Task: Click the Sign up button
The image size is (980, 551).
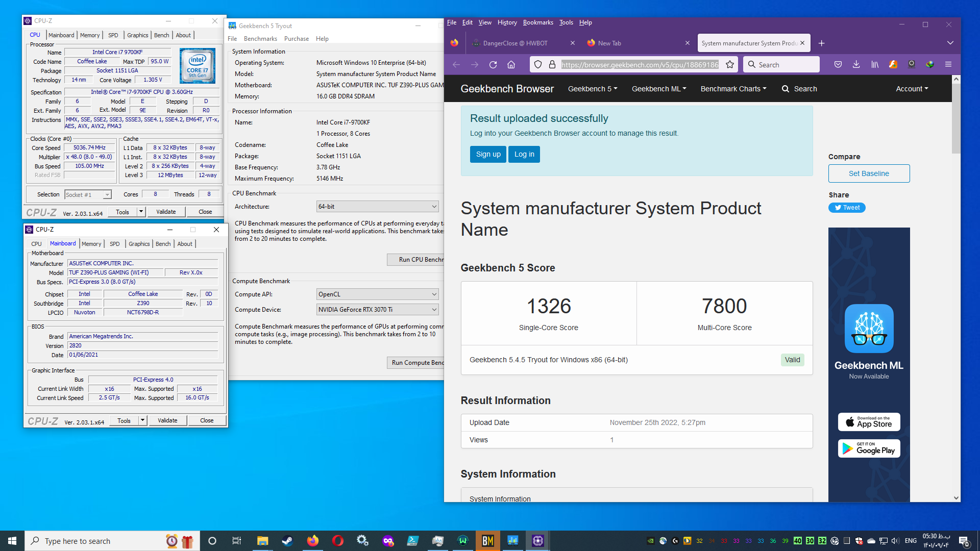Action: 488,154
